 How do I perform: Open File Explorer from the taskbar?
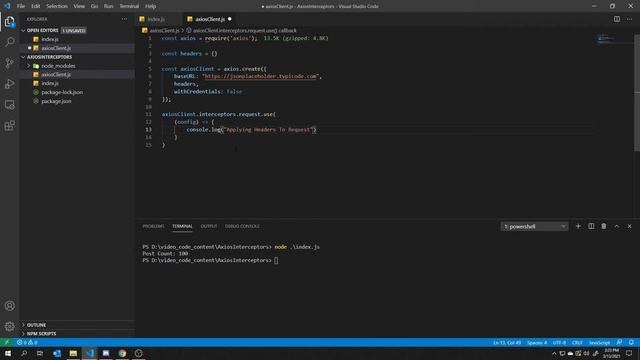(x=73, y=353)
